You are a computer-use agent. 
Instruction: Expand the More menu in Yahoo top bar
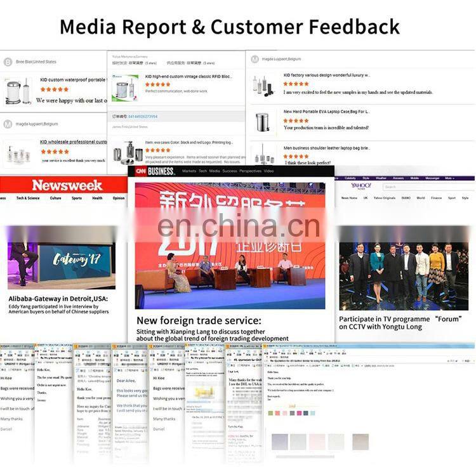(x=449, y=178)
